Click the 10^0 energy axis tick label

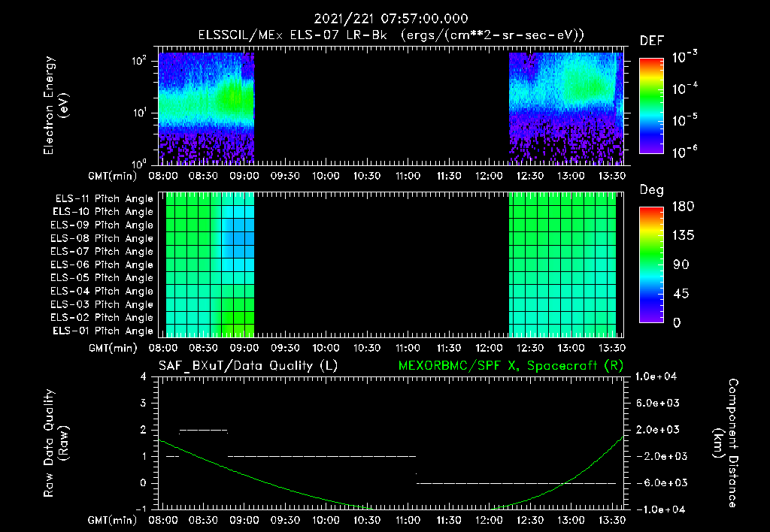click(x=139, y=163)
